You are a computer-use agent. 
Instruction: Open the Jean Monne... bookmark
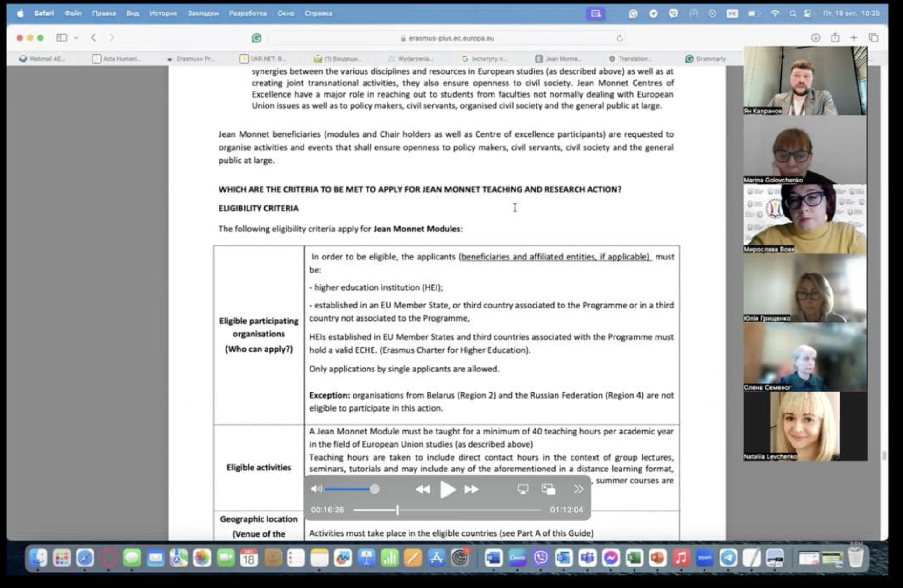click(558, 59)
